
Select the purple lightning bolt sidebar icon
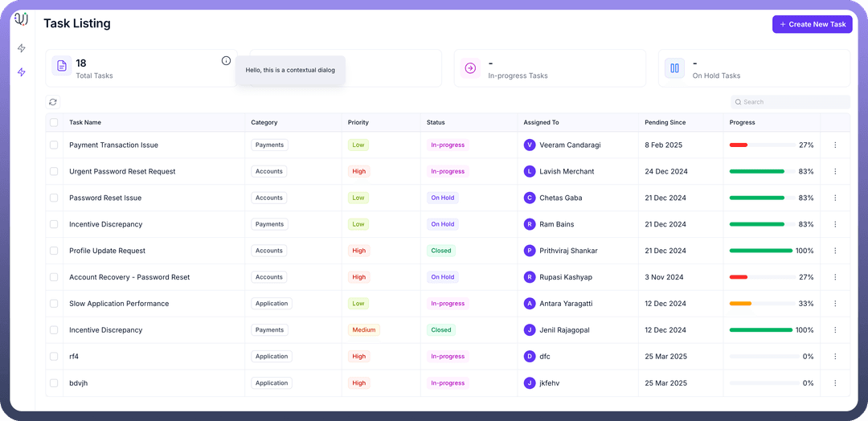[22, 72]
